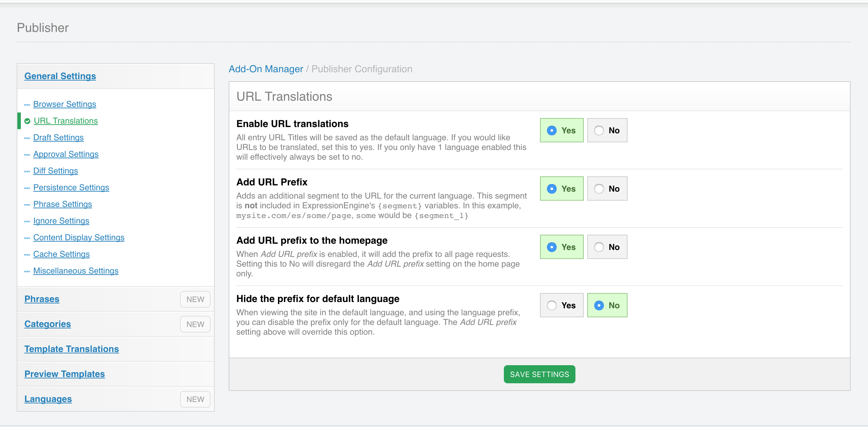Click the green checkmark beside URL Translations

(27, 121)
